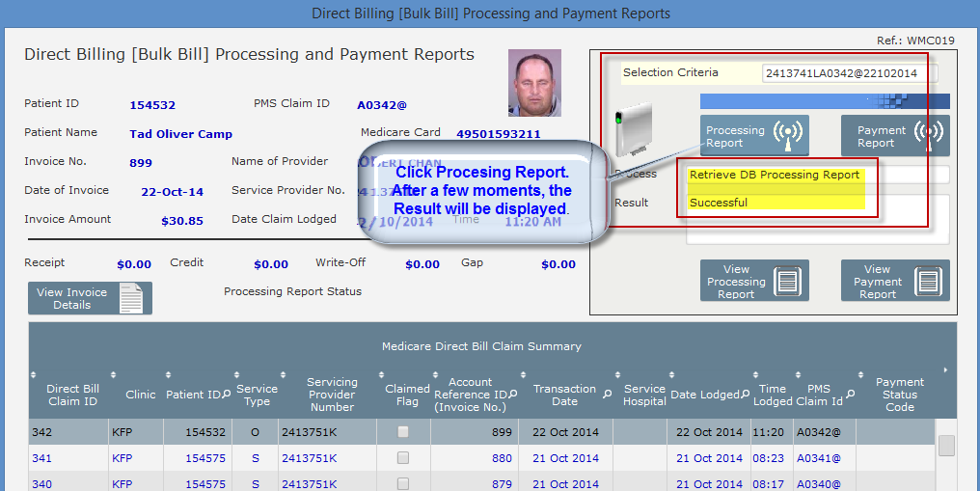Click Date Lodged search magnifier icon
980x491 pixels.
click(745, 395)
